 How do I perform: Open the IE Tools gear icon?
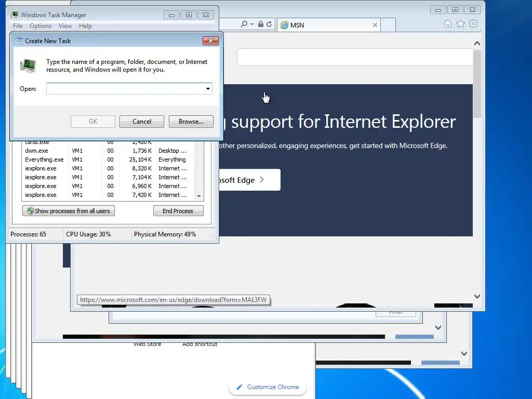coord(473,24)
